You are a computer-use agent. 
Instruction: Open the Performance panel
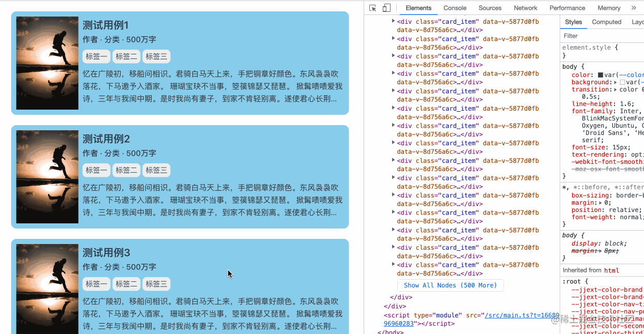[x=567, y=8]
